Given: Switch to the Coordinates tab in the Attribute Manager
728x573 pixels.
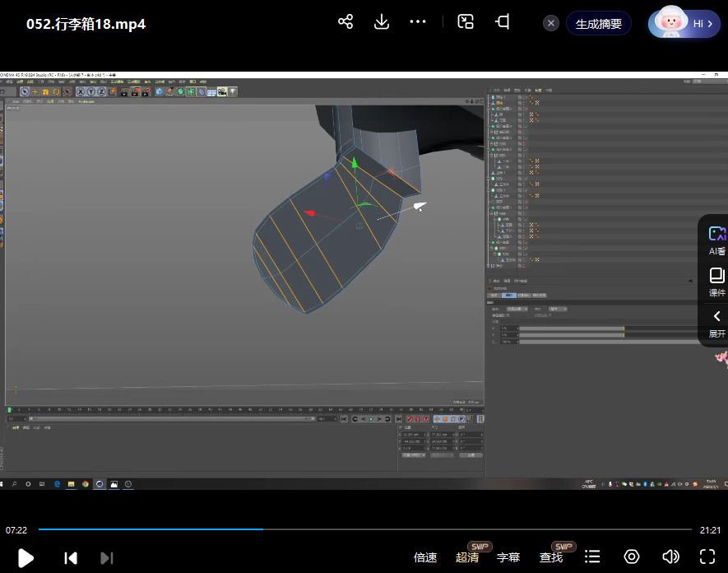Looking at the screenshot, I should click(510, 295).
